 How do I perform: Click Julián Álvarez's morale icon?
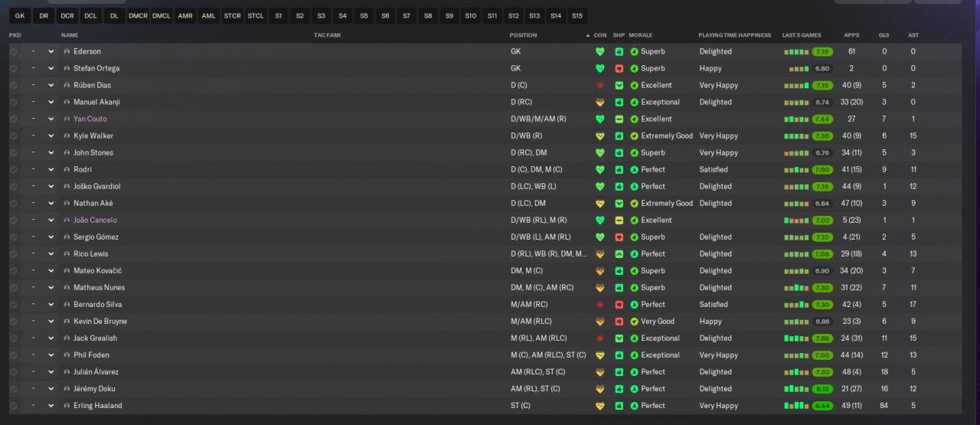(x=634, y=371)
